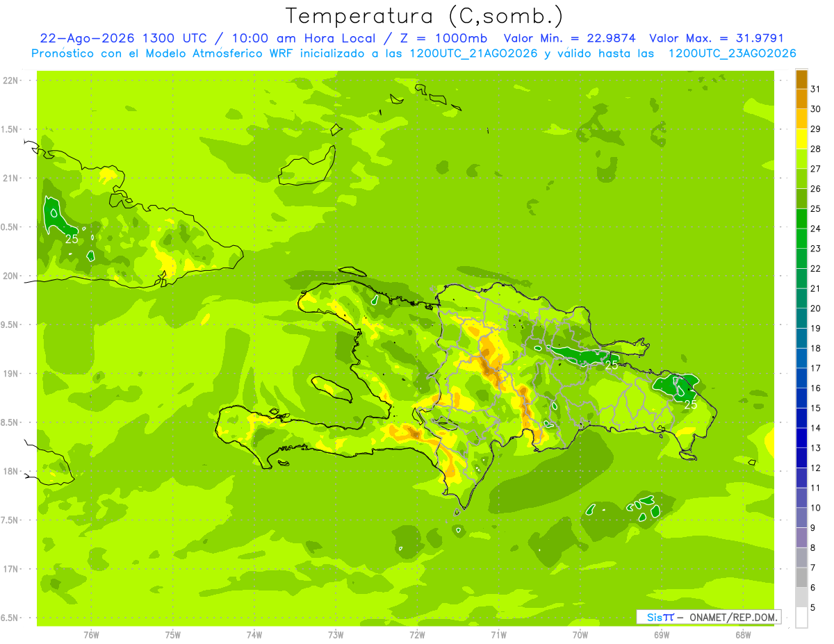Click the legend swatch between 28 and 29
Viewport: 834px width, 644px height.
[x=801, y=139]
